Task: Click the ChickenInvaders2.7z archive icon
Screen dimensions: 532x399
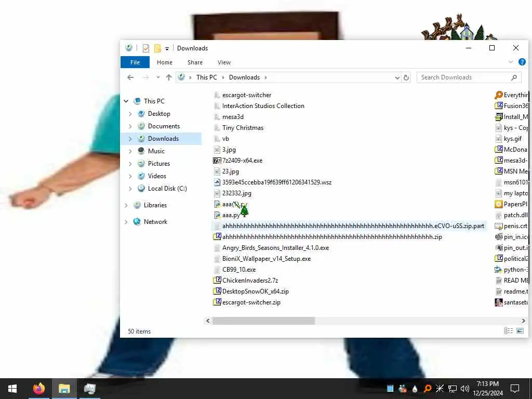Action: coord(217,280)
